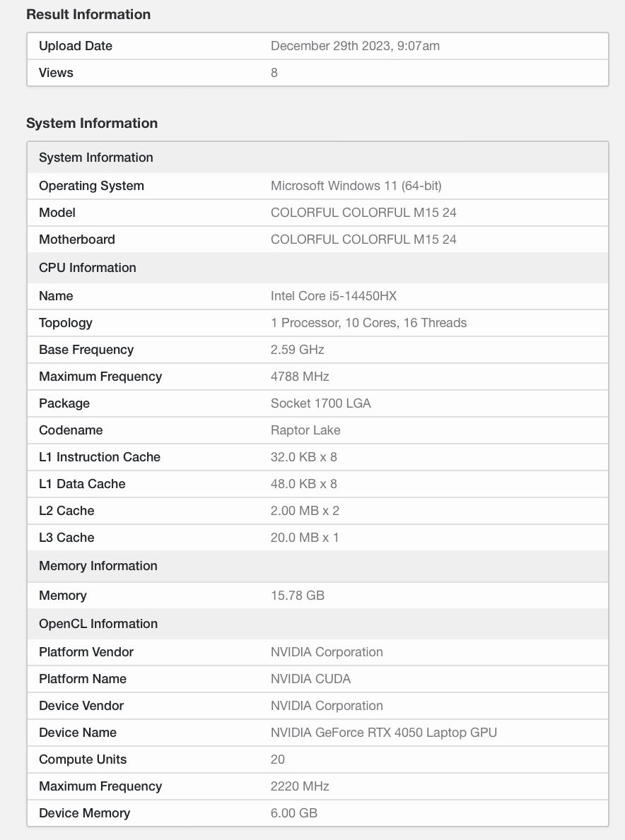Click the 4788 MHz maximum frequency value
Screen dimensions: 625x840
(300, 377)
